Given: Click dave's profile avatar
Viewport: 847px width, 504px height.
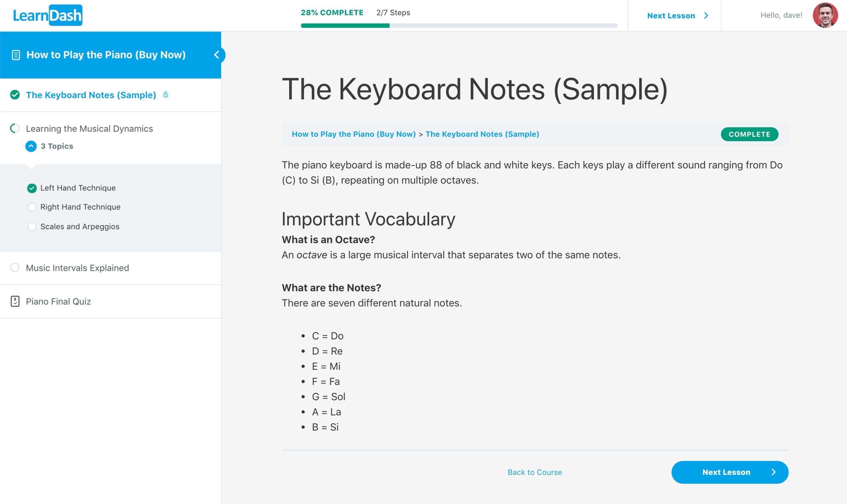Looking at the screenshot, I should [825, 15].
